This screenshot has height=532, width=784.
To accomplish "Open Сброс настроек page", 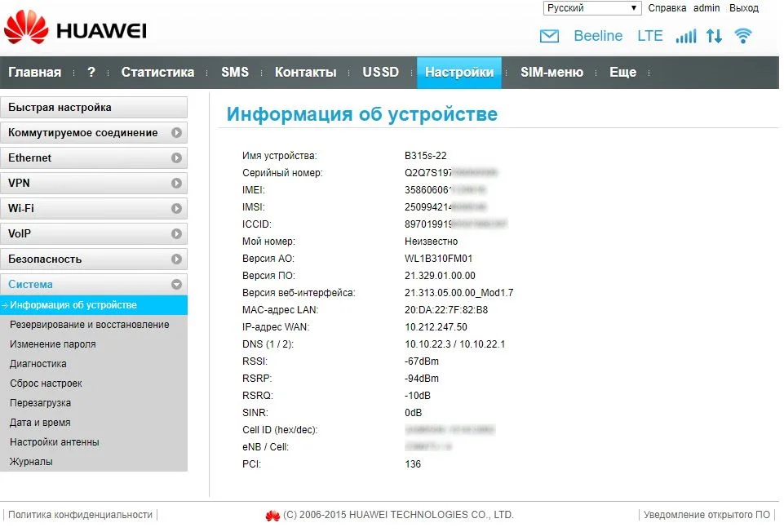I will pyautogui.click(x=46, y=383).
